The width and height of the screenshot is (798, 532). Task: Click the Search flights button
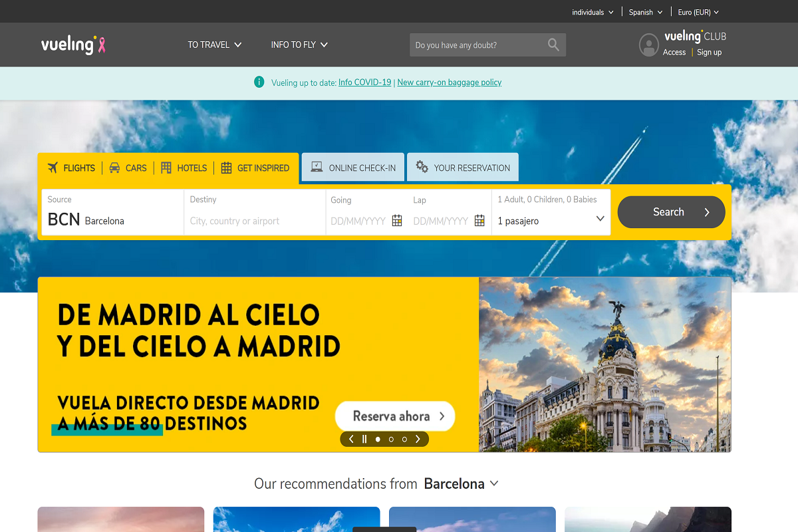click(x=672, y=212)
